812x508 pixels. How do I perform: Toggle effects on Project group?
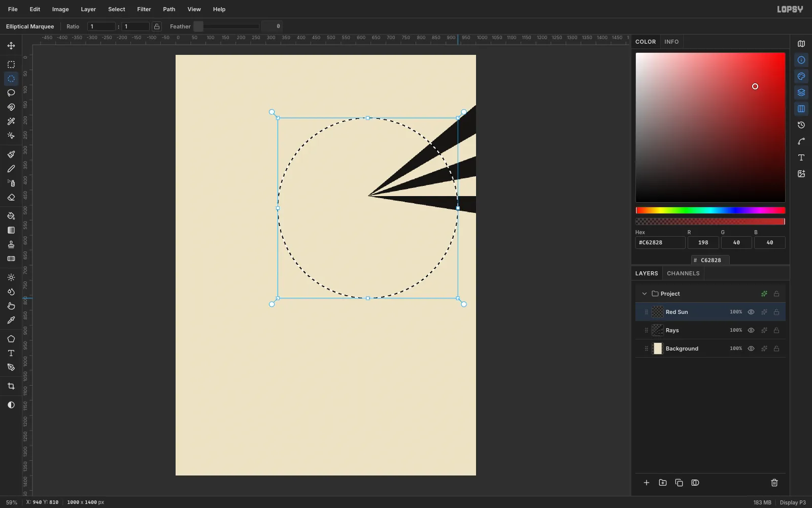(764, 294)
